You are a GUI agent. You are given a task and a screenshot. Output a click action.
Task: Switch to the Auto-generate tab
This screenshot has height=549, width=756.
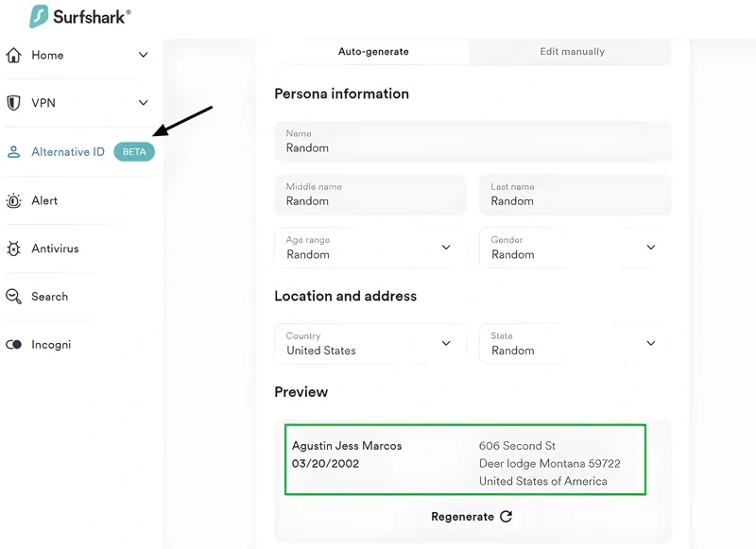click(370, 52)
